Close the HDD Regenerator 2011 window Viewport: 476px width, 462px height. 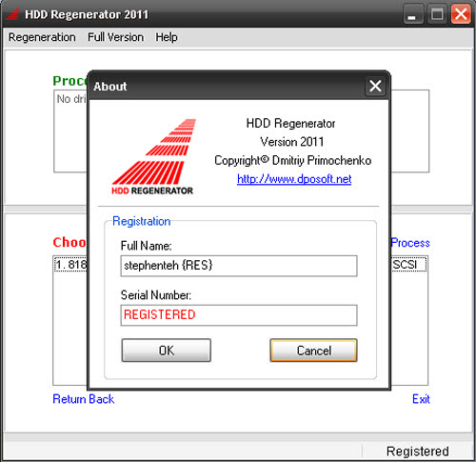coord(461,14)
